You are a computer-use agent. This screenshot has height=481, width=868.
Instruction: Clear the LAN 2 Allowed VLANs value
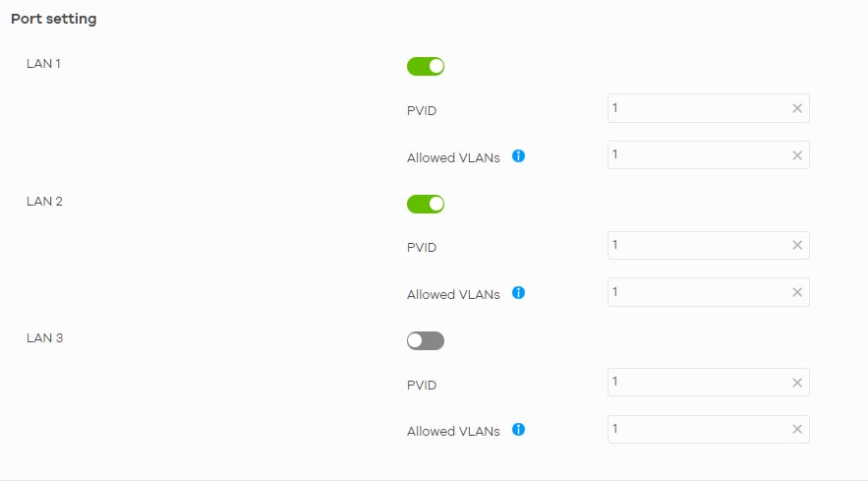click(x=797, y=292)
